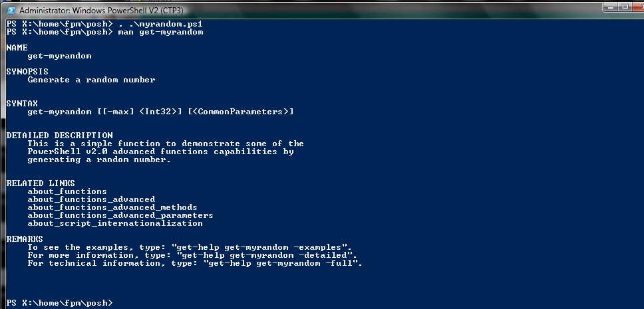Image resolution: width=644 pixels, height=309 pixels.
Task: Click the 'man get-myrandom' command text
Action: click(160, 32)
